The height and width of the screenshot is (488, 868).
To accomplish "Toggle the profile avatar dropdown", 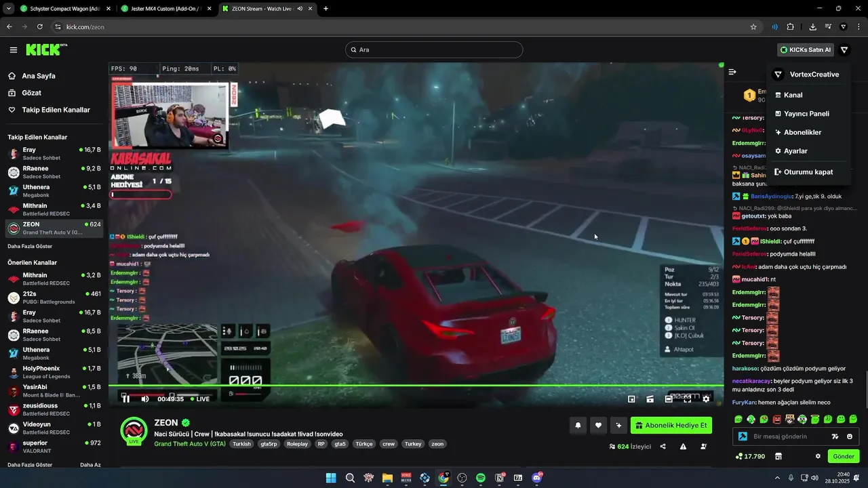I will 844,49.
